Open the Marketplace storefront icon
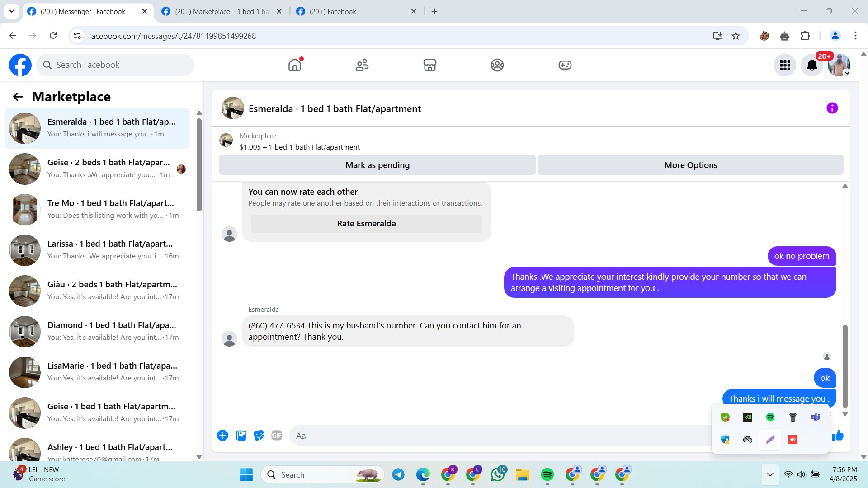The width and height of the screenshot is (868, 488). coord(429,65)
